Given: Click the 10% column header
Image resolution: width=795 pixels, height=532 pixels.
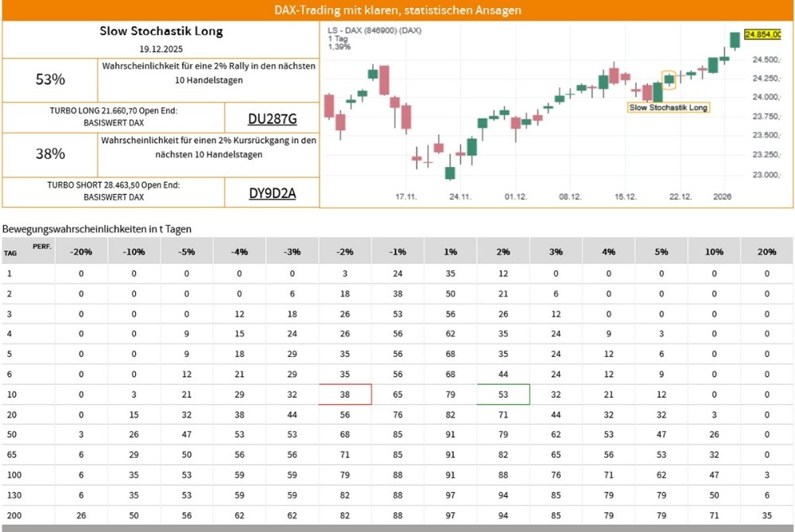Looking at the screenshot, I should pos(714,251).
